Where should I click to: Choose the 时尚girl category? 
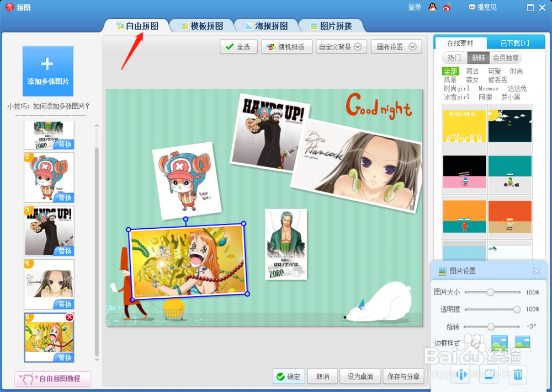click(457, 88)
